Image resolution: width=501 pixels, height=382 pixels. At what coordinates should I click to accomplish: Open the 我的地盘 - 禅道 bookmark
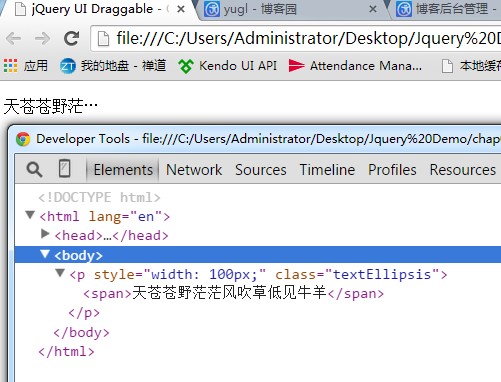[x=113, y=66]
